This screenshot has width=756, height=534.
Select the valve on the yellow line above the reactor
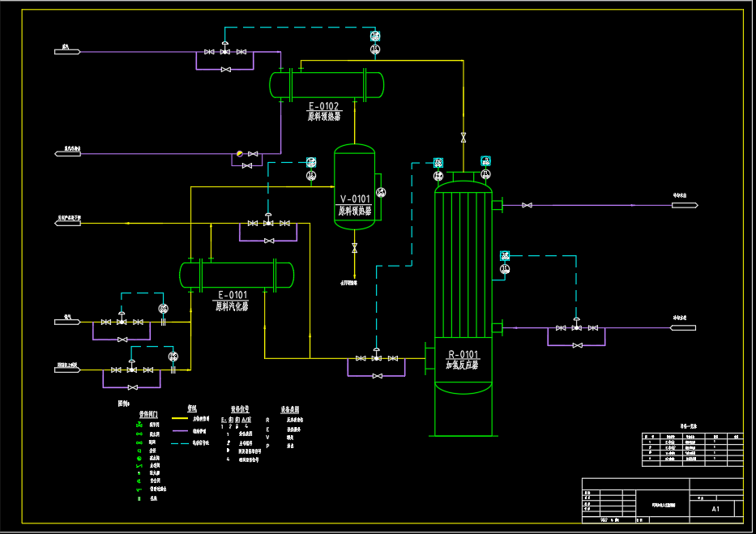(463, 138)
